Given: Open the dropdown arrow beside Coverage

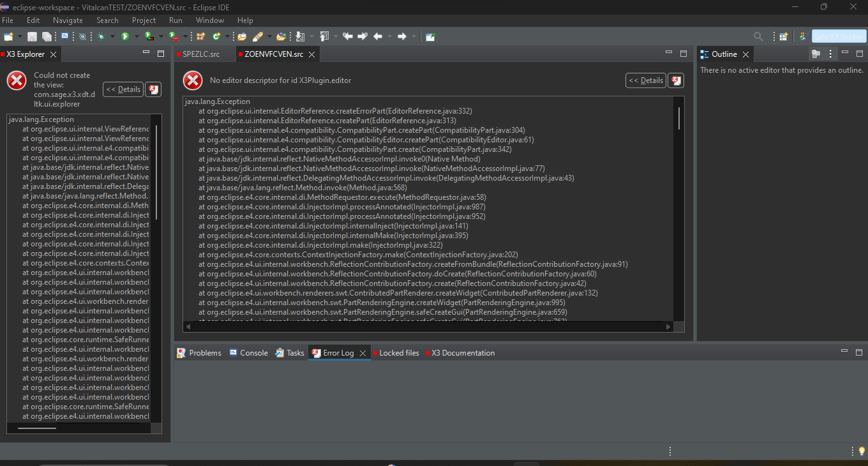Looking at the screenshot, I should 161,36.
